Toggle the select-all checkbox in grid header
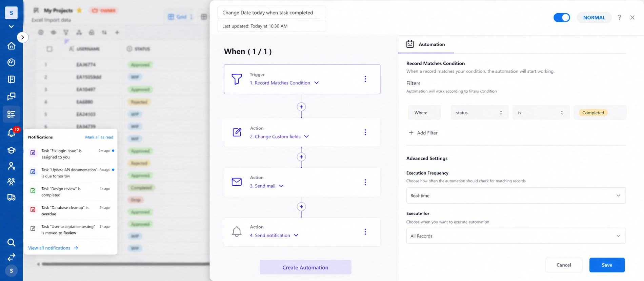 click(49, 49)
